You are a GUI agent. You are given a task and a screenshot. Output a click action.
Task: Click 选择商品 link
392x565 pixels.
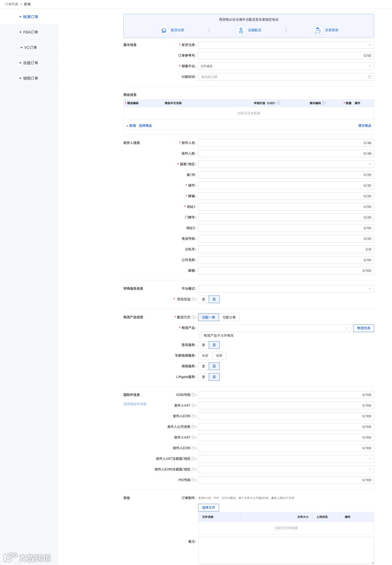[x=145, y=126]
